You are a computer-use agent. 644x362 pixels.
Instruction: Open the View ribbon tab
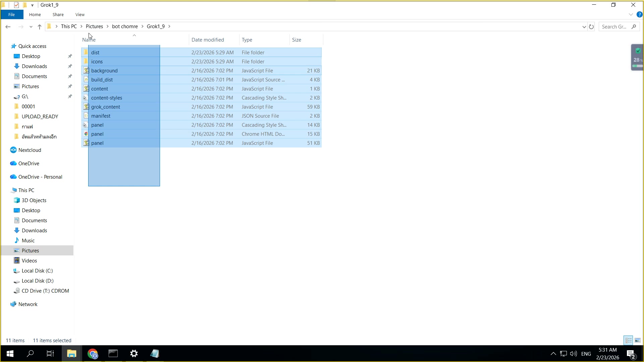[80, 14]
